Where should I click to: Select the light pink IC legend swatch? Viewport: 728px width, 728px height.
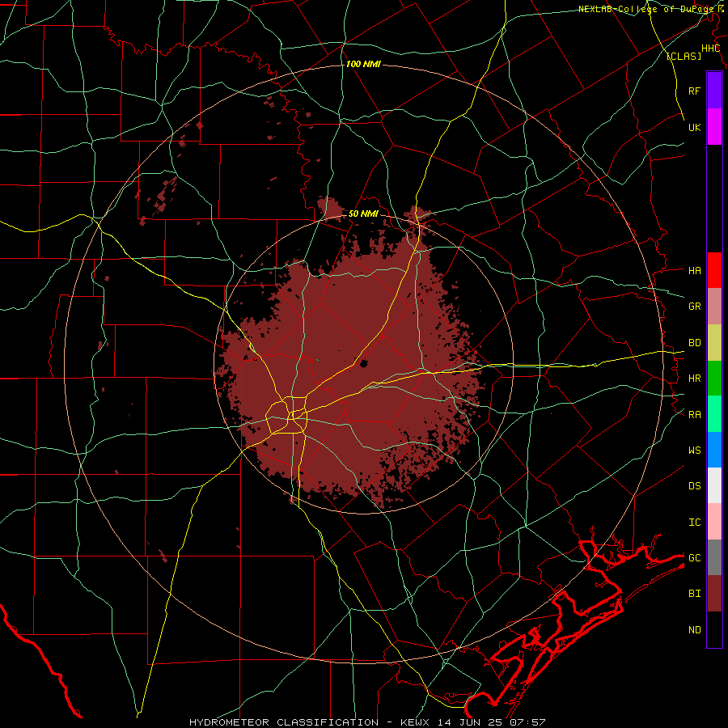click(x=714, y=522)
